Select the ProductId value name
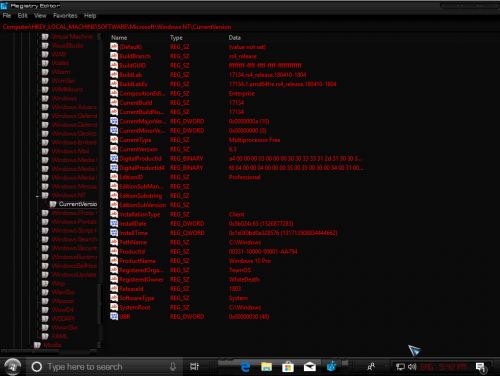 click(x=132, y=251)
